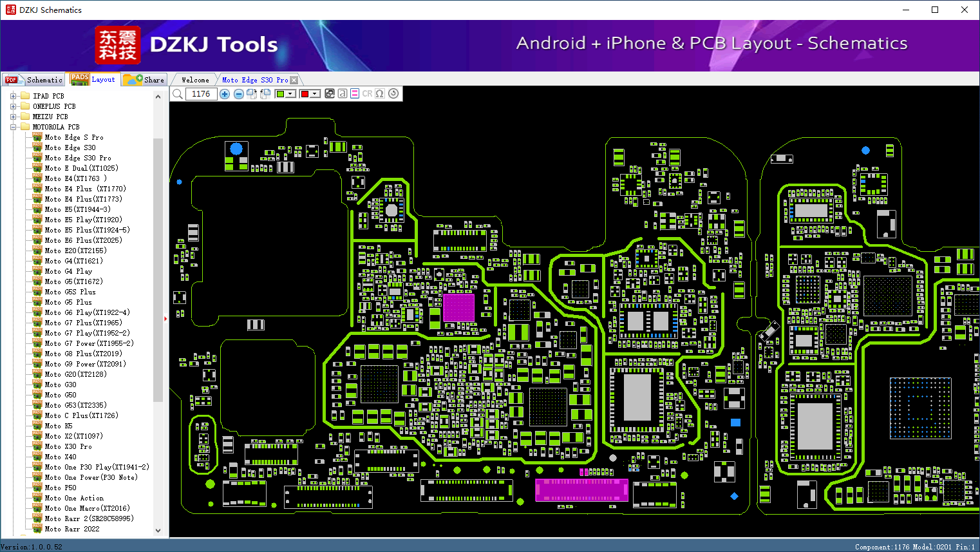
Task: Open Moto One Action layout
Action: point(74,498)
